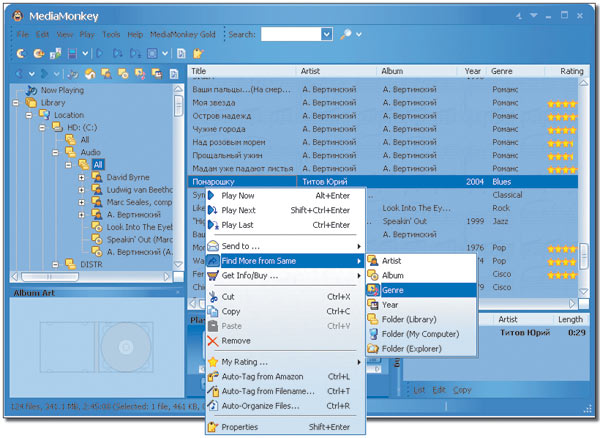The width and height of the screenshot is (600, 438).
Task: Click the sleep moon toolbar icon
Action: coord(20,54)
